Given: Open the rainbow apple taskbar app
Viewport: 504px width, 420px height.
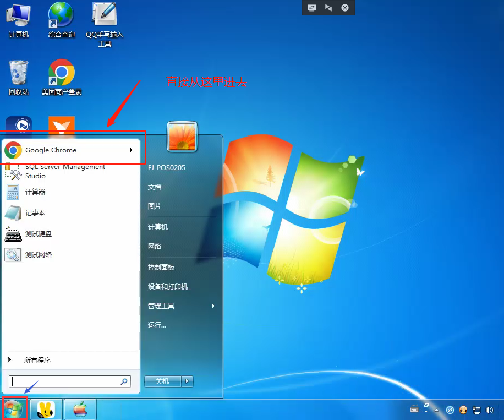Looking at the screenshot, I should pos(80,410).
